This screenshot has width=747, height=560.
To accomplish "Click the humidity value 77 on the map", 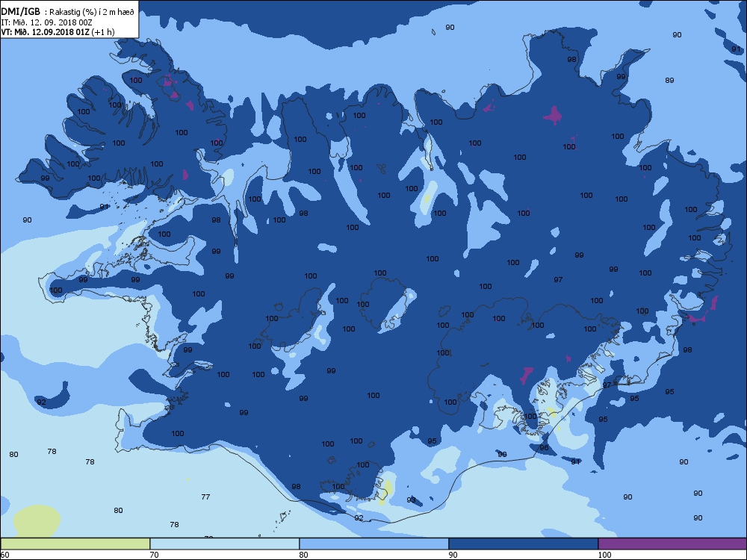I will click(205, 497).
